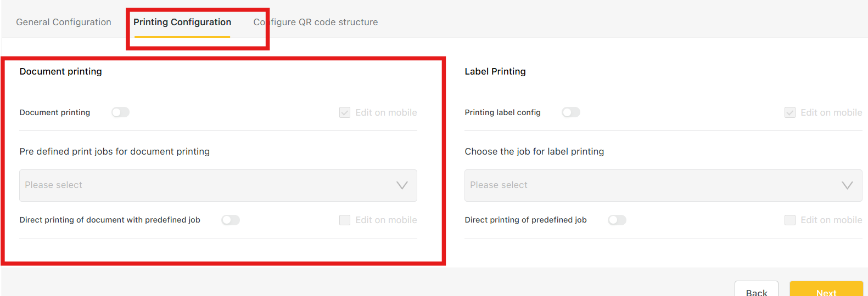Tick Edit on mobile for direct predefined job
The image size is (868, 296).
coord(790,220)
